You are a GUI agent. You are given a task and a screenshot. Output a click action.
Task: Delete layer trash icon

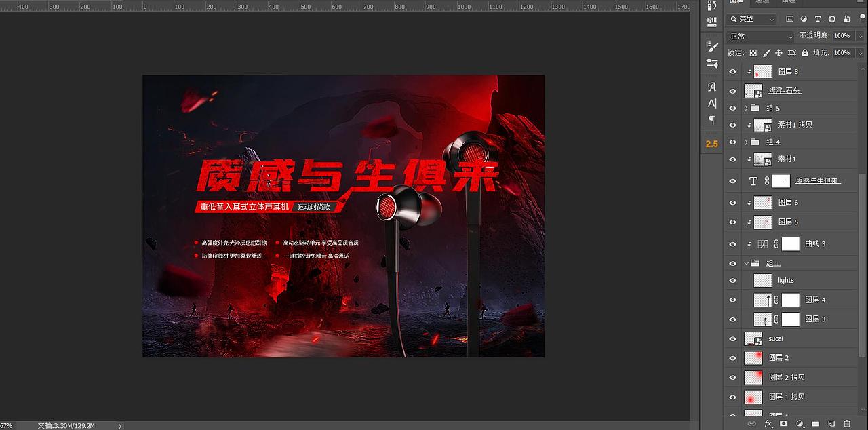pyautogui.click(x=847, y=423)
